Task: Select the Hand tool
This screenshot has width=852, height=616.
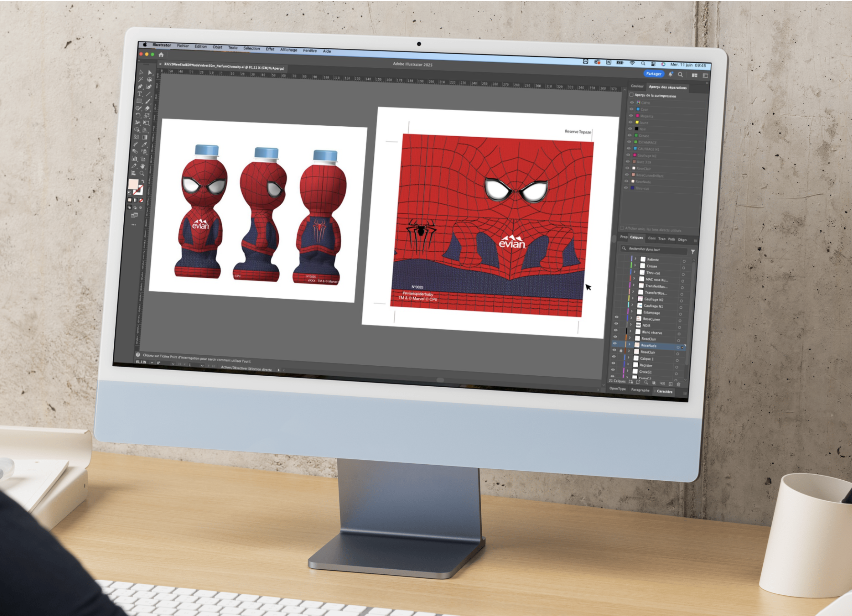Action: point(143,167)
